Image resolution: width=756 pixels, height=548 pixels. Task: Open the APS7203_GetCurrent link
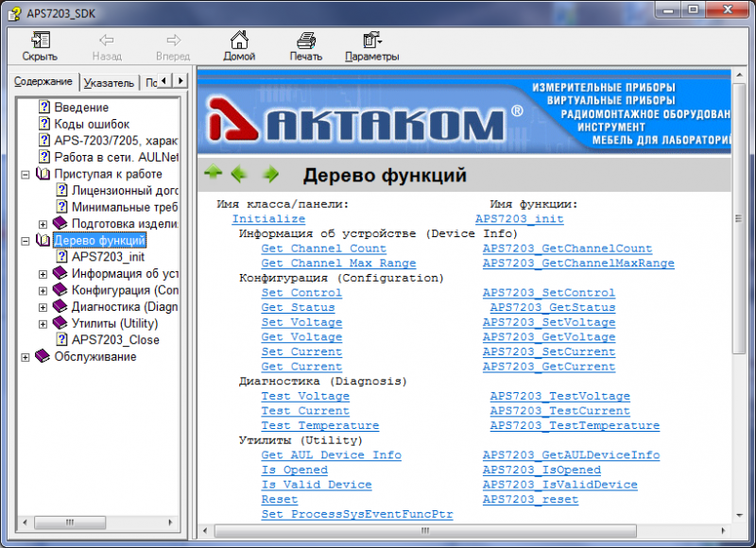(x=549, y=367)
